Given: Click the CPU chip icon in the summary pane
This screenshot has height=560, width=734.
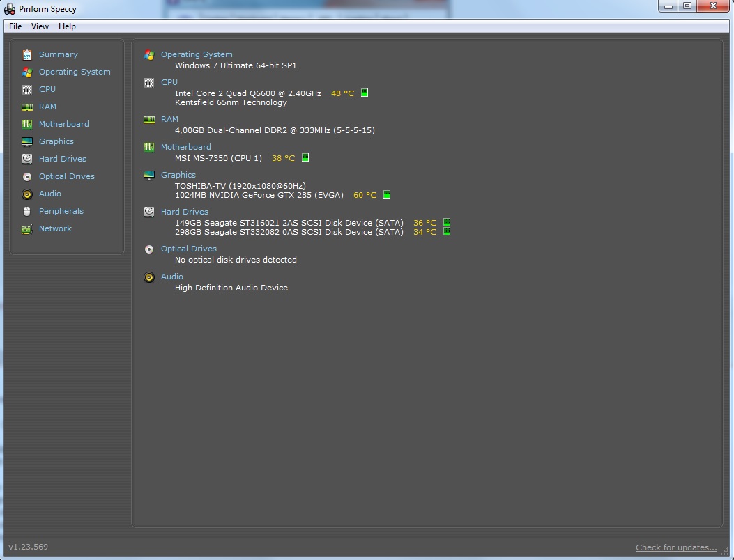Looking at the screenshot, I should click(148, 82).
